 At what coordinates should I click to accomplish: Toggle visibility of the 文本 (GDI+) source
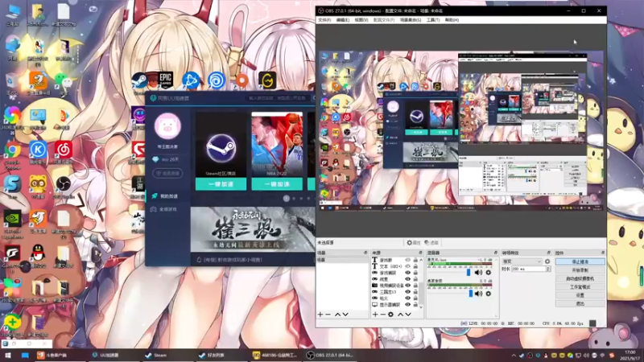408,266
